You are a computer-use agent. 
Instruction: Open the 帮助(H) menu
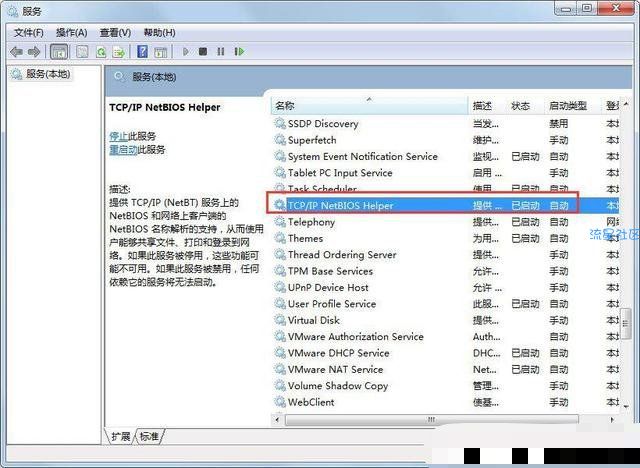160,33
